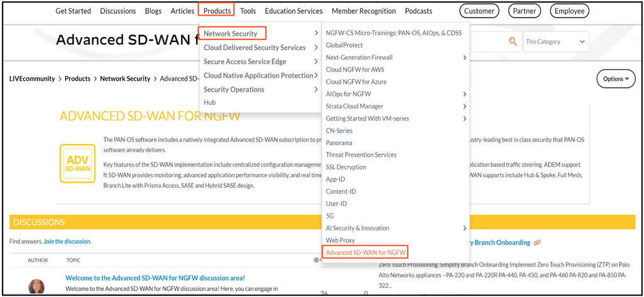This screenshot has width=644, height=297.
Task: Click the Network Security breadcrumb link
Action: click(125, 78)
